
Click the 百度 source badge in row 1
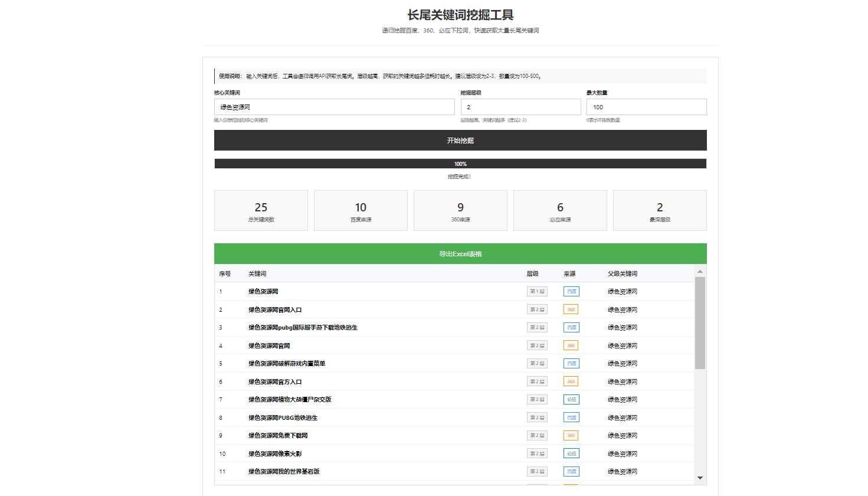pos(571,291)
